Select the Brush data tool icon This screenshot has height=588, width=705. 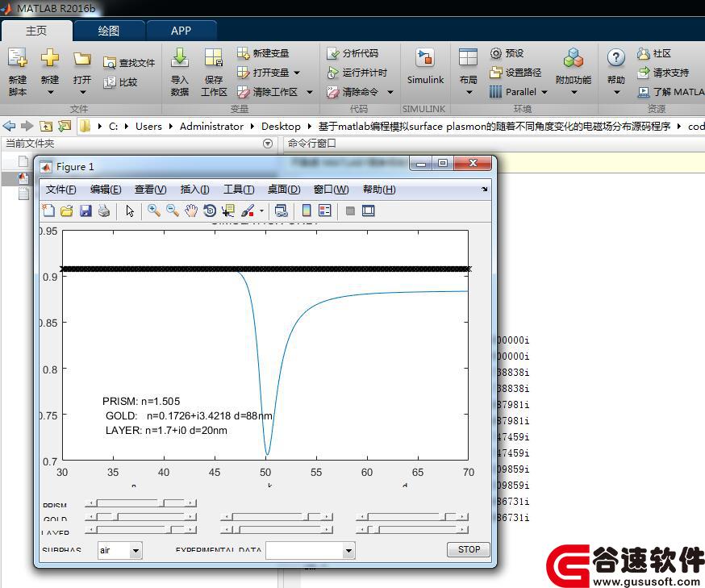click(248, 211)
